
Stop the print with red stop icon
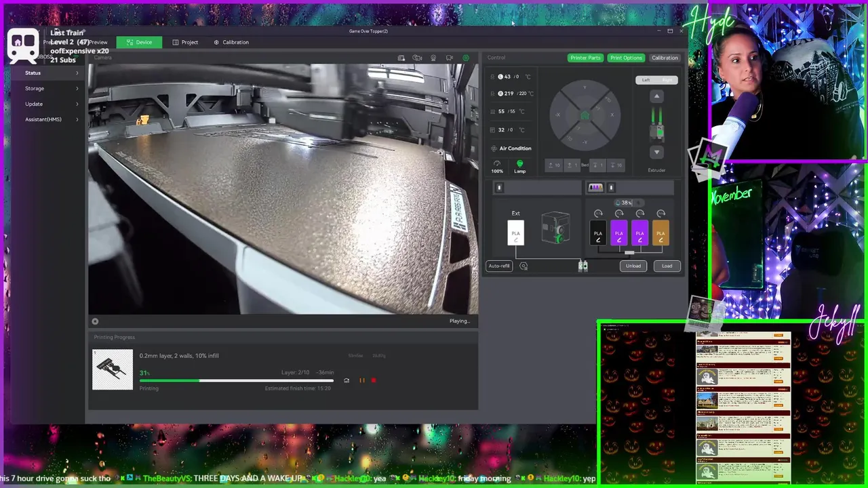point(373,380)
